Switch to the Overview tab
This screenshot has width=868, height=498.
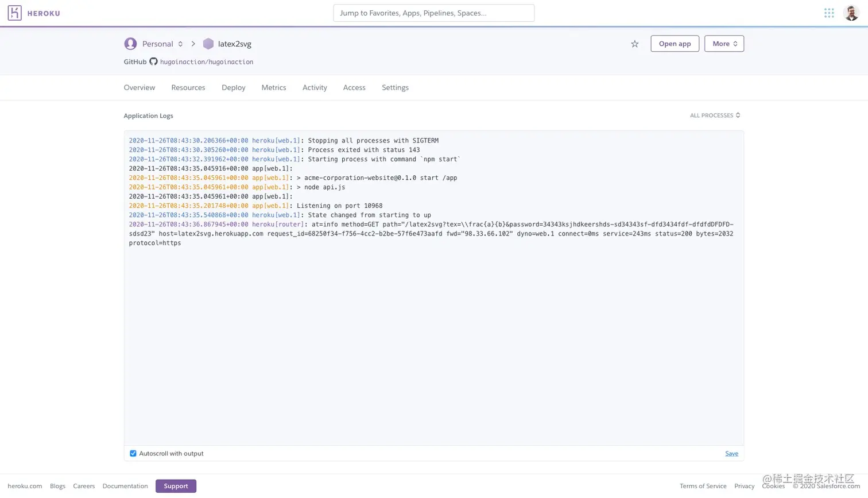[x=139, y=87]
